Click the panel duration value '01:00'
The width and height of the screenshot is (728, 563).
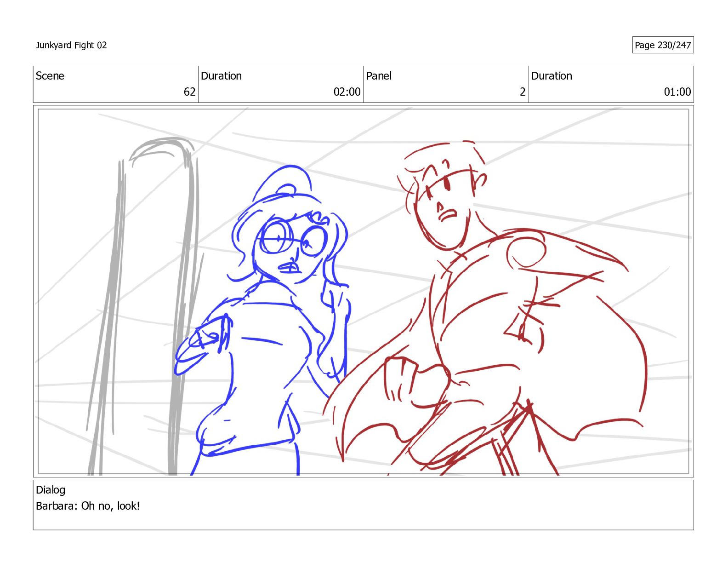tap(677, 92)
